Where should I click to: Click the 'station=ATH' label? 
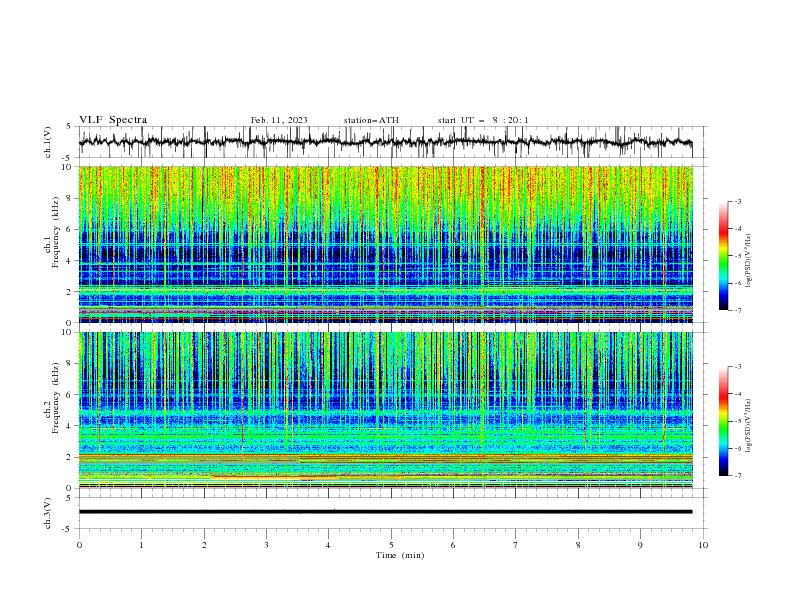[371, 120]
